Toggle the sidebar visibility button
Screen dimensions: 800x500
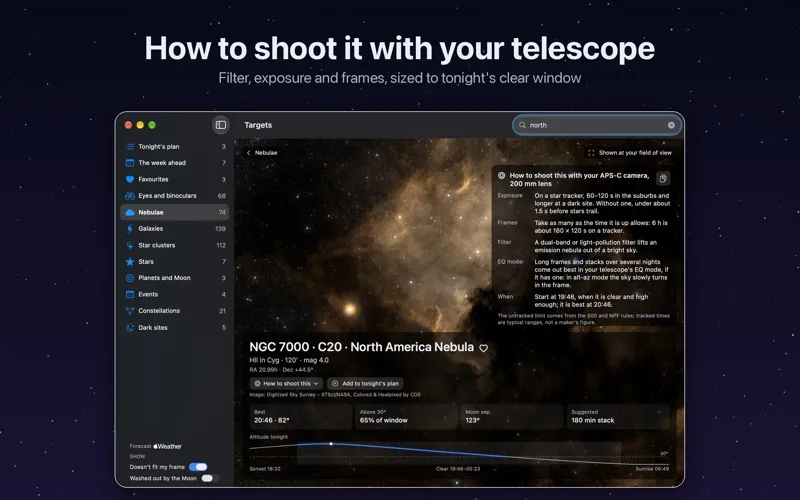coord(221,125)
